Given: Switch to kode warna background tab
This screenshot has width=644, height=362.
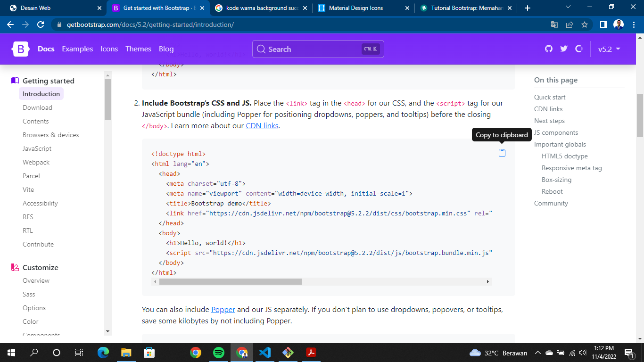Looking at the screenshot, I should [262, 8].
